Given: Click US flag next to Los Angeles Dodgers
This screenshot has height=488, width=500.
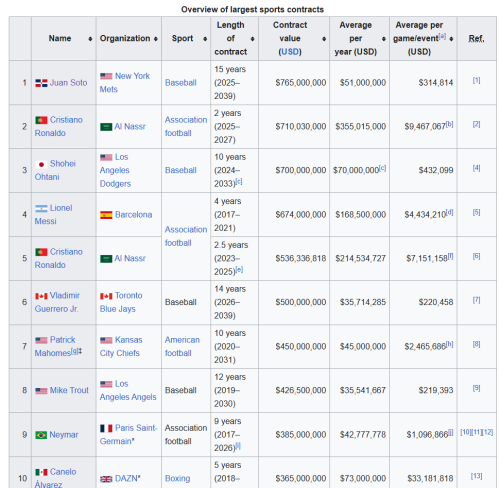Looking at the screenshot, I should [x=106, y=157].
